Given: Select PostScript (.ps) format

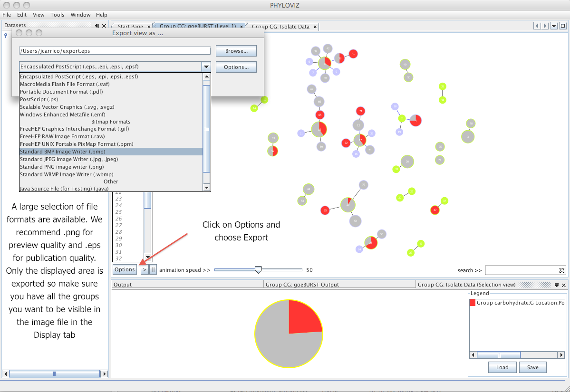Looking at the screenshot, I should tap(111, 99).
